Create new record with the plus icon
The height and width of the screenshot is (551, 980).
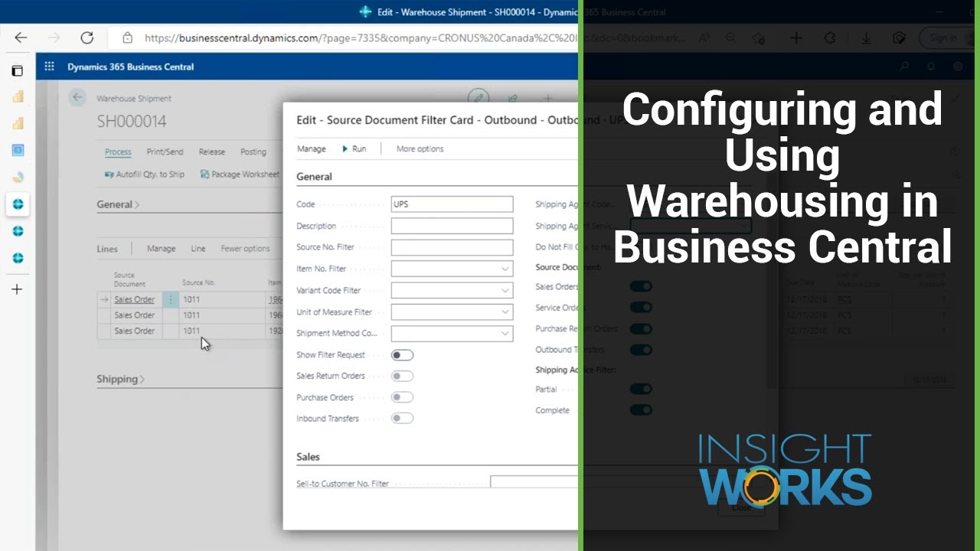click(x=547, y=98)
